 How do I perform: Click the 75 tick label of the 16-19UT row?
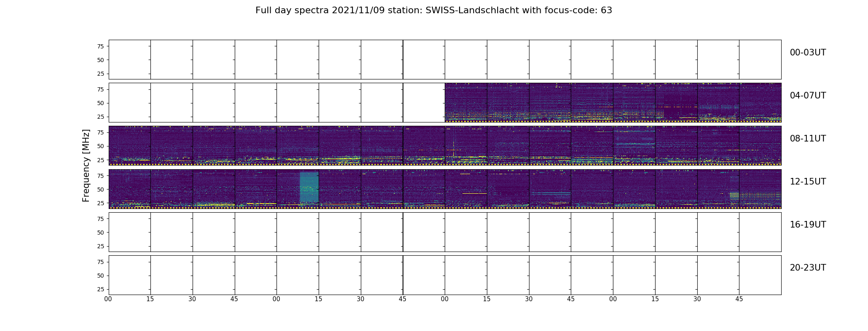[100, 219]
